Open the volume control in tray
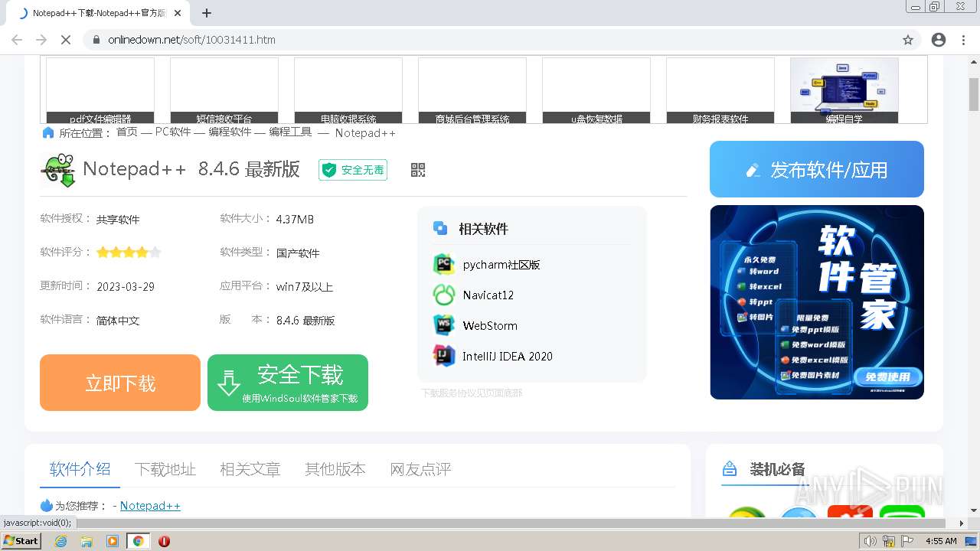The width and height of the screenshot is (980, 551). (871, 541)
